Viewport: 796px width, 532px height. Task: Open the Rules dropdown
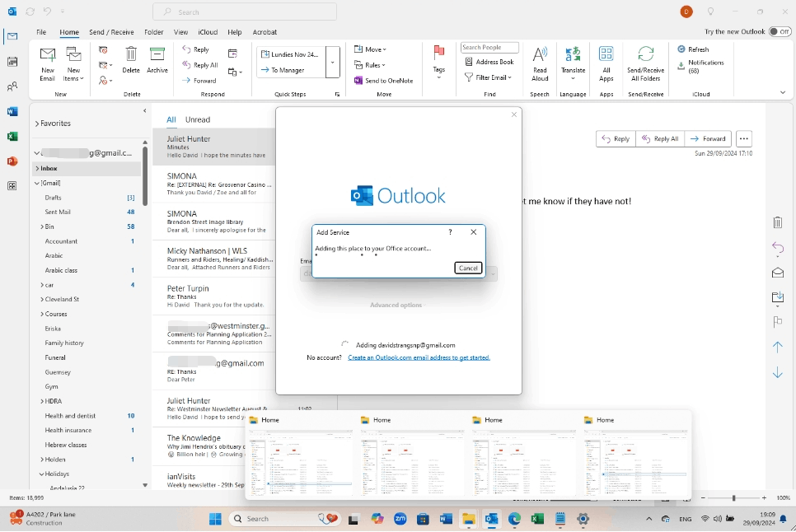pyautogui.click(x=369, y=65)
